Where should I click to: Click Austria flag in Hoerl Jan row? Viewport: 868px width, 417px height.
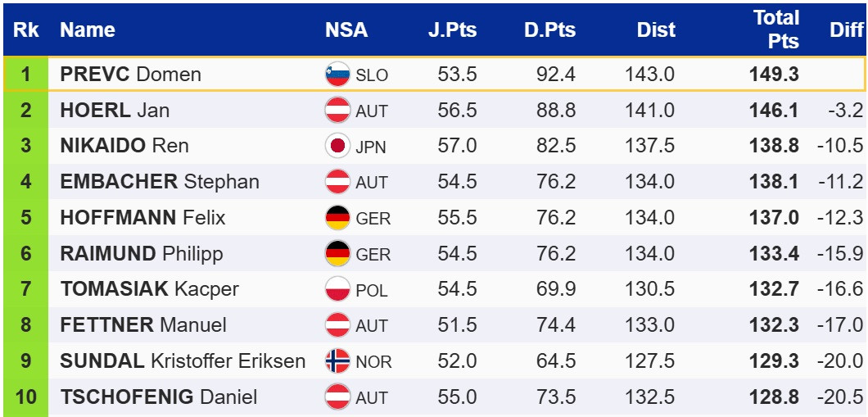tap(337, 110)
